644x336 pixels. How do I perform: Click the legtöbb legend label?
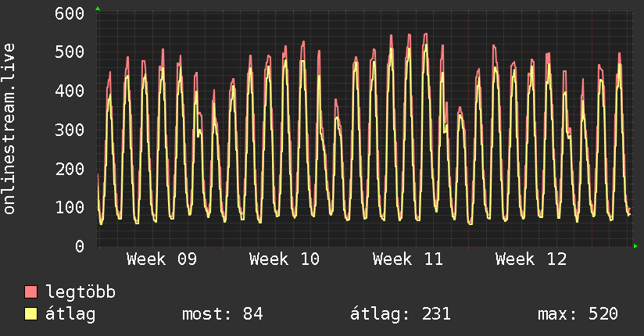click(80, 292)
